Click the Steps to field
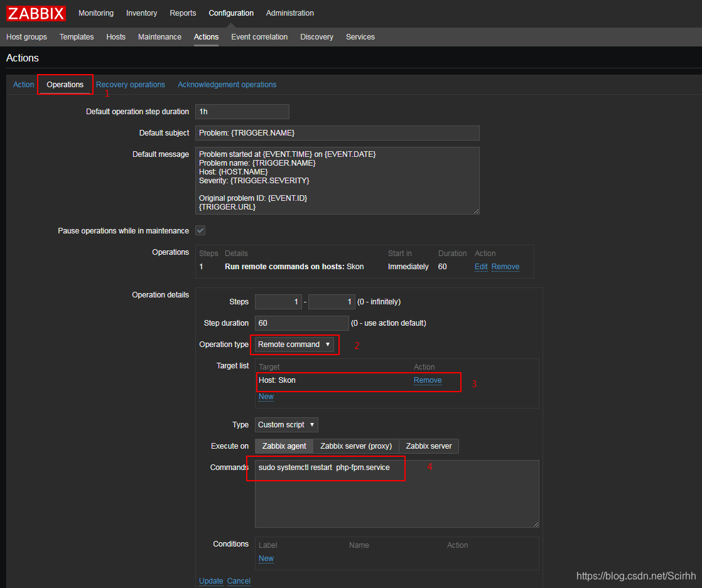This screenshot has width=702, height=588. click(x=332, y=302)
